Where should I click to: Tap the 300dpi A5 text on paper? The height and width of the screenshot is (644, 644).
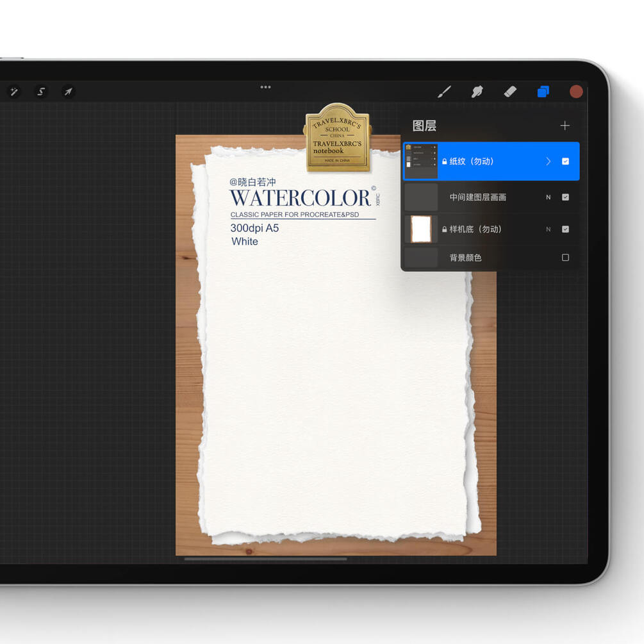point(254,228)
